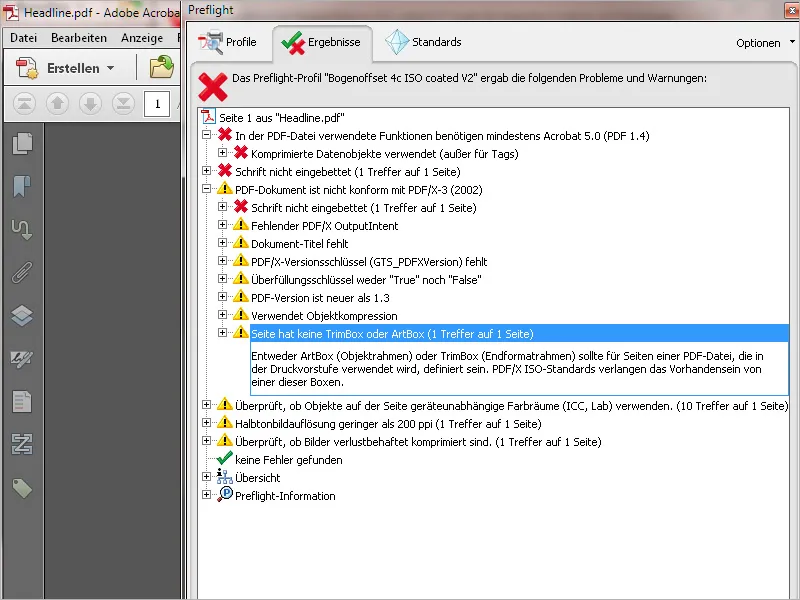This screenshot has width=800, height=600.
Task: Open the Datei menu
Action: tap(23, 38)
